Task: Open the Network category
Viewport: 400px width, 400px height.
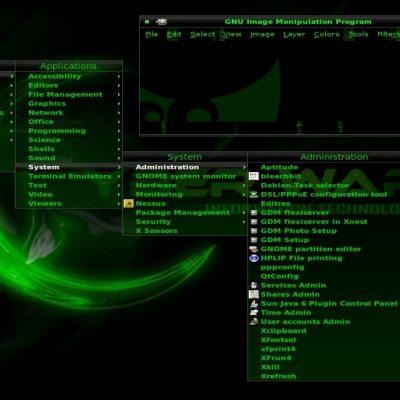Action: click(69, 113)
